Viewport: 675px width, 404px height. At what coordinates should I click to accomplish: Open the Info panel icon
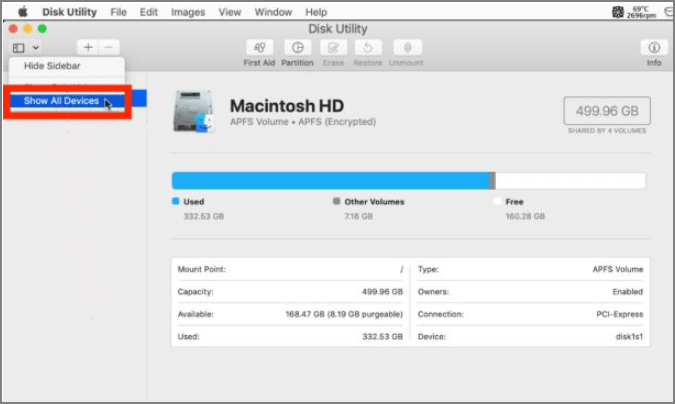pyautogui.click(x=654, y=47)
